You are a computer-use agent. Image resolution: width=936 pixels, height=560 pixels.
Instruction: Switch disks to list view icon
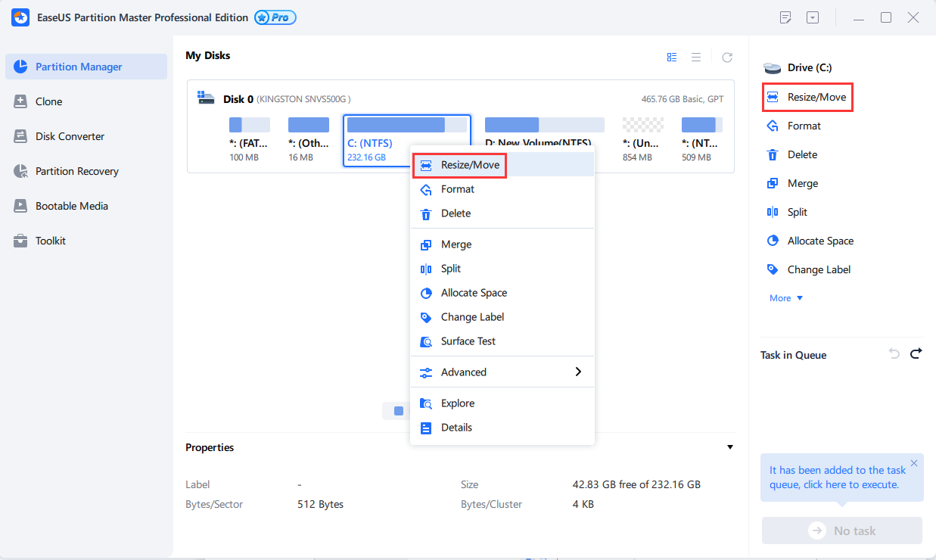point(696,57)
